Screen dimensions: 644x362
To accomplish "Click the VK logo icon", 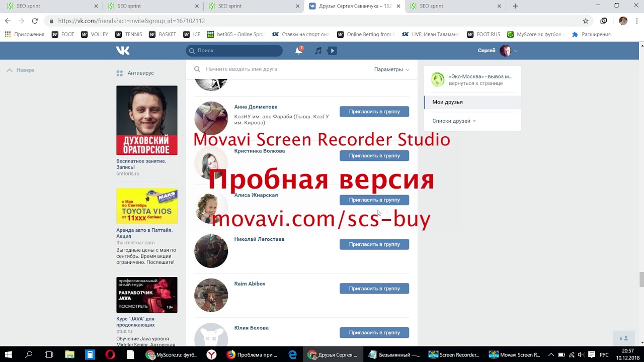I will point(123,50).
